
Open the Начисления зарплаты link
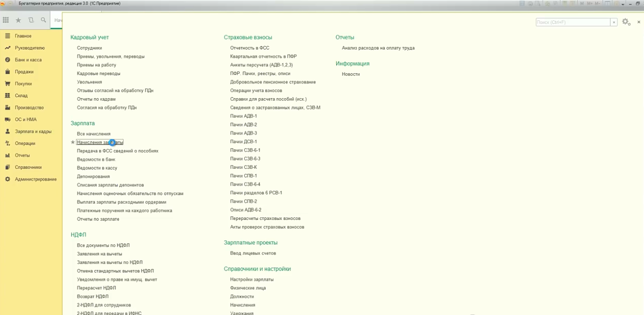(100, 142)
